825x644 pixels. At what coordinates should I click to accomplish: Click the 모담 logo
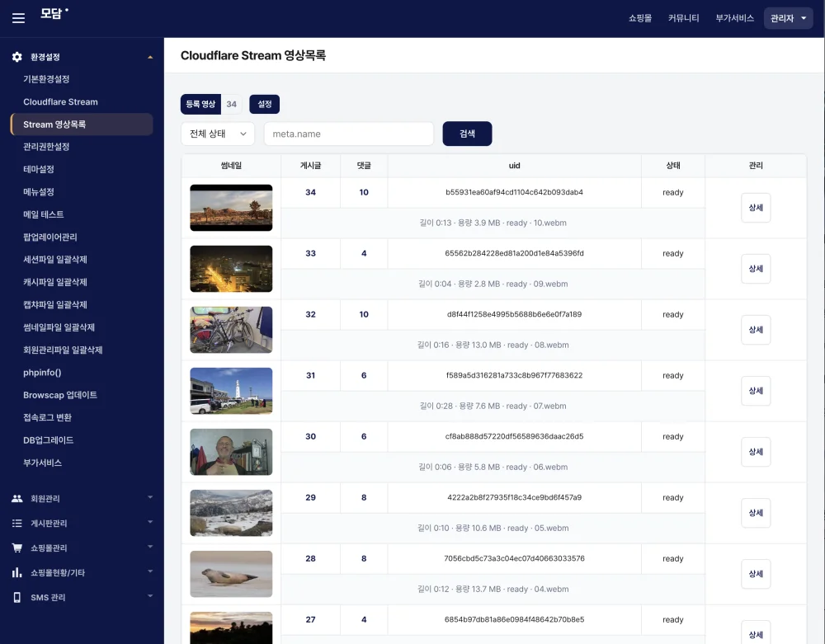(54, 14)
